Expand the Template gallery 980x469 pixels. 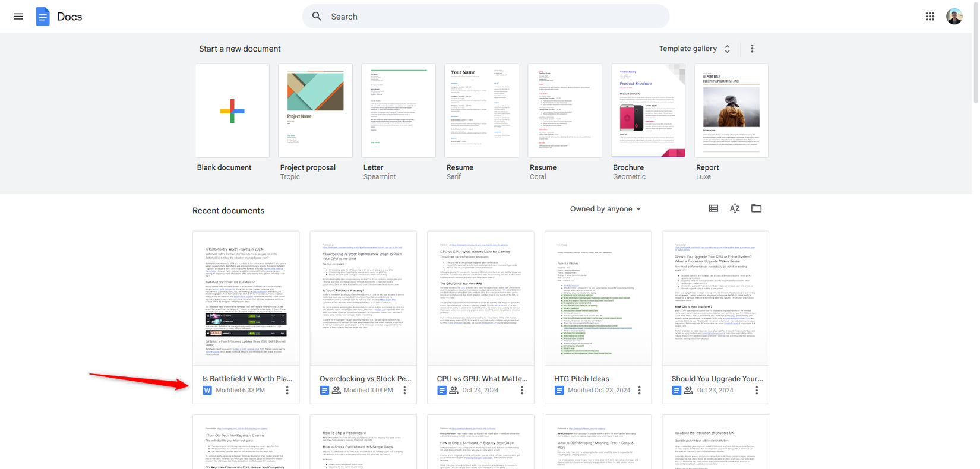pos(694,49)
